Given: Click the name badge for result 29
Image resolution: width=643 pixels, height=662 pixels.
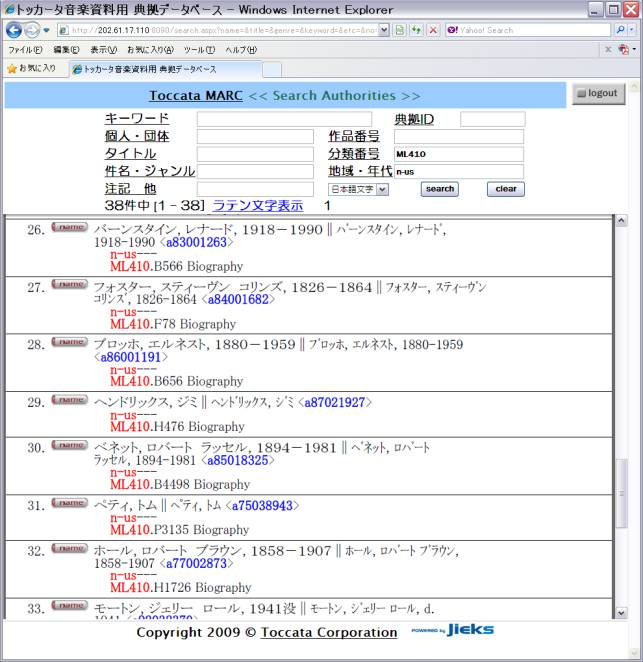Looking at the screenshot, I should pyautogui.click(x=70, y=399).
